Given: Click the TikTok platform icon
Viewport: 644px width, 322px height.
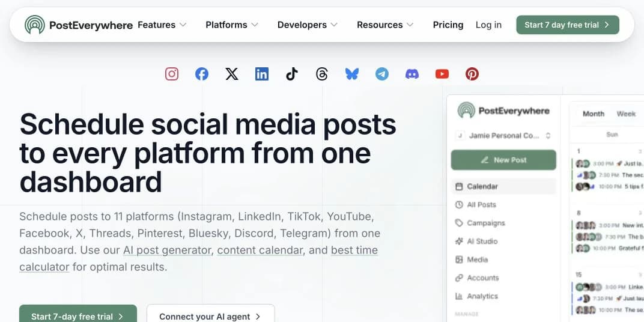Looking at the screenshot, I should (291, 74).
